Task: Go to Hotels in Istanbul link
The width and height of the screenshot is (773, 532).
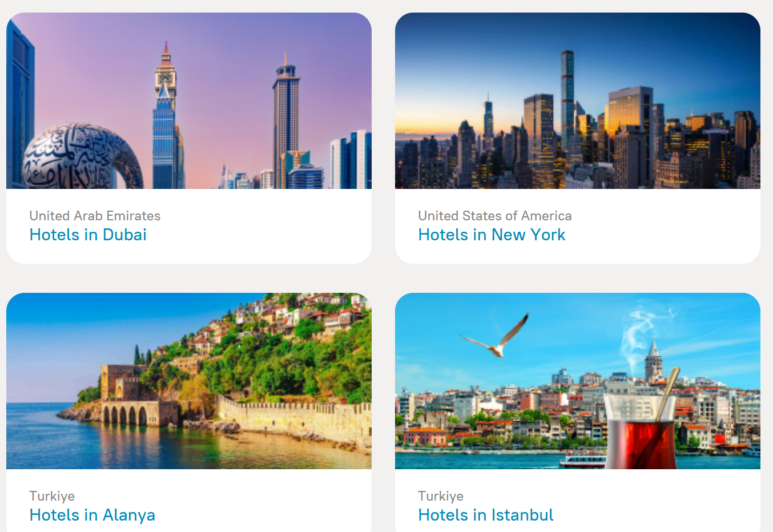Action: 486,515
